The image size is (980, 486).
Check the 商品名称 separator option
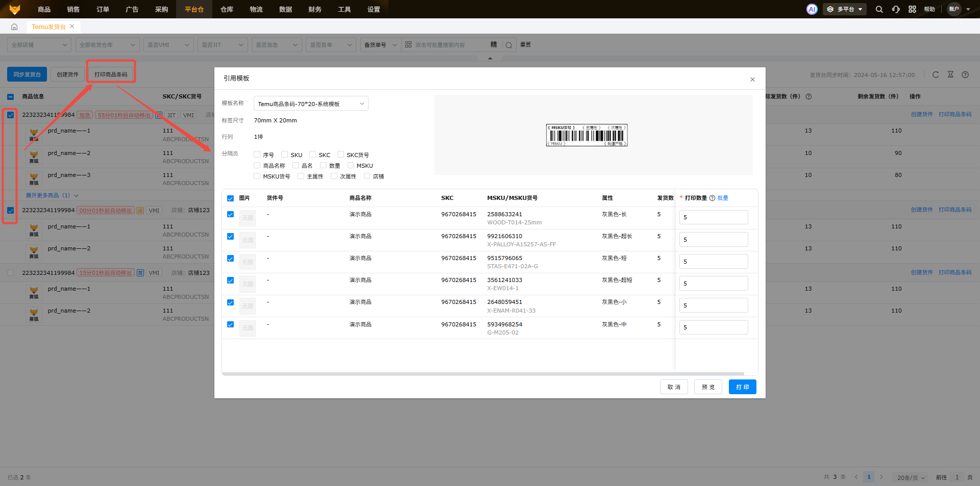click(257, 165)
